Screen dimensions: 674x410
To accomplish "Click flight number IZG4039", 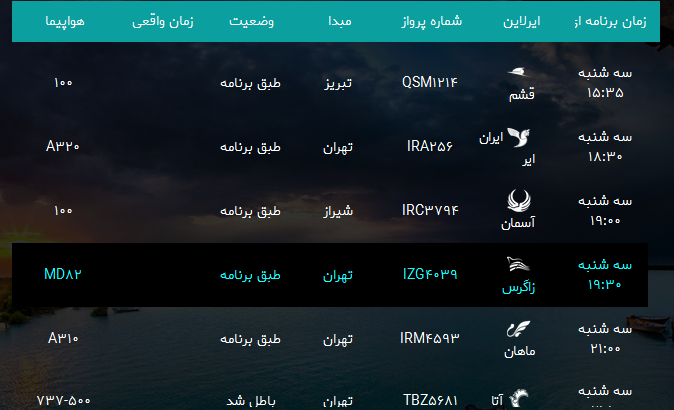I will (x=430, y=274).
